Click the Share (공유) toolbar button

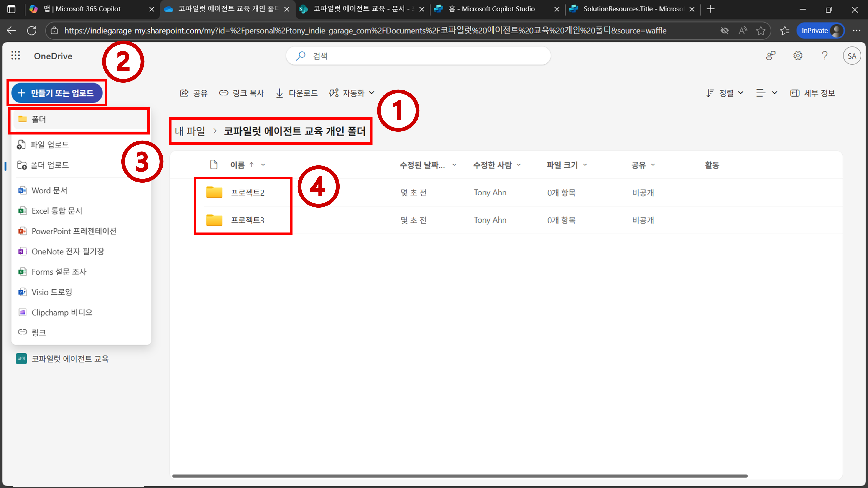tap(194, 93)
